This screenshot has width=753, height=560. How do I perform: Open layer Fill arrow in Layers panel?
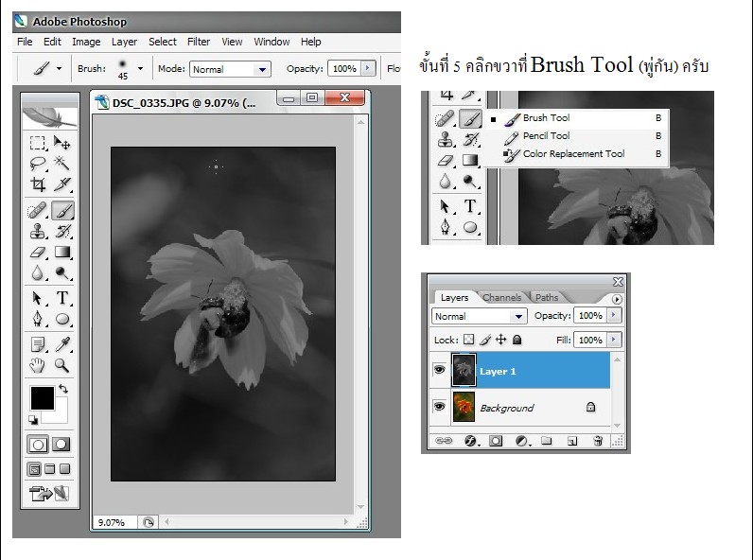point(614,340)
